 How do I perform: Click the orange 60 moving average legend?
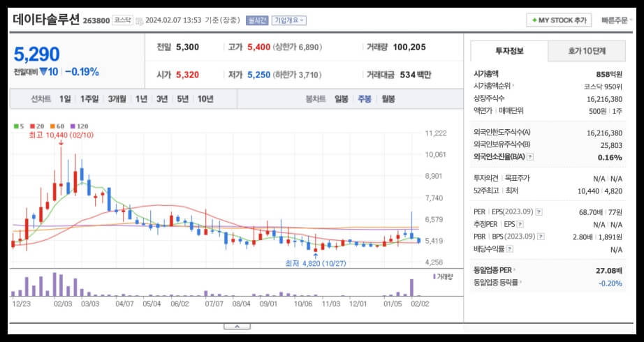(x=57, y=126)
